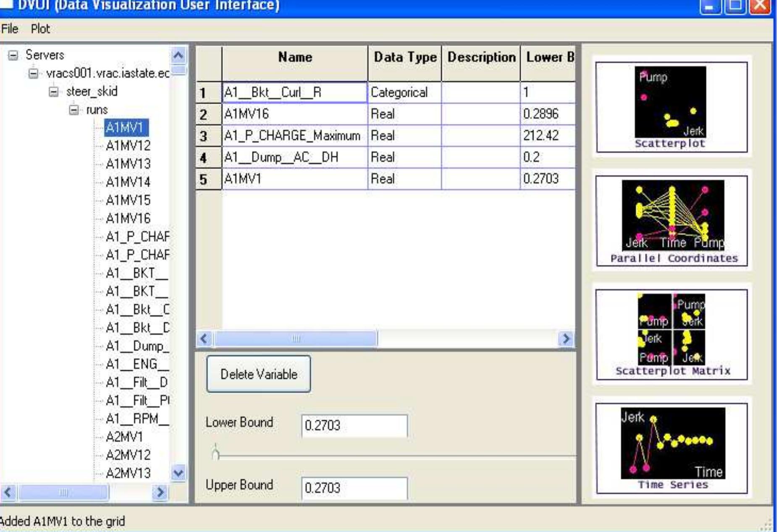Viewport: 779px width, 532px height.
Task: Select A1MV12 in the tree
Action: click(x=128, y=146)
